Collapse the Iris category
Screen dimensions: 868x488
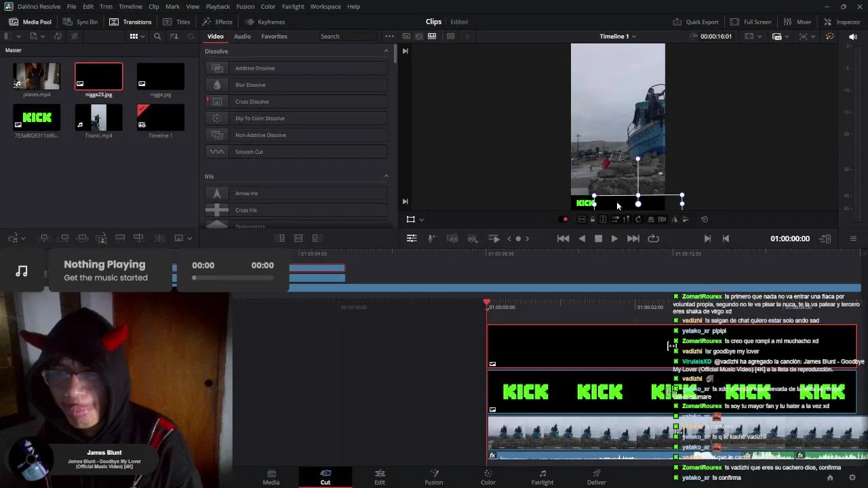click(x=387, y=176)
